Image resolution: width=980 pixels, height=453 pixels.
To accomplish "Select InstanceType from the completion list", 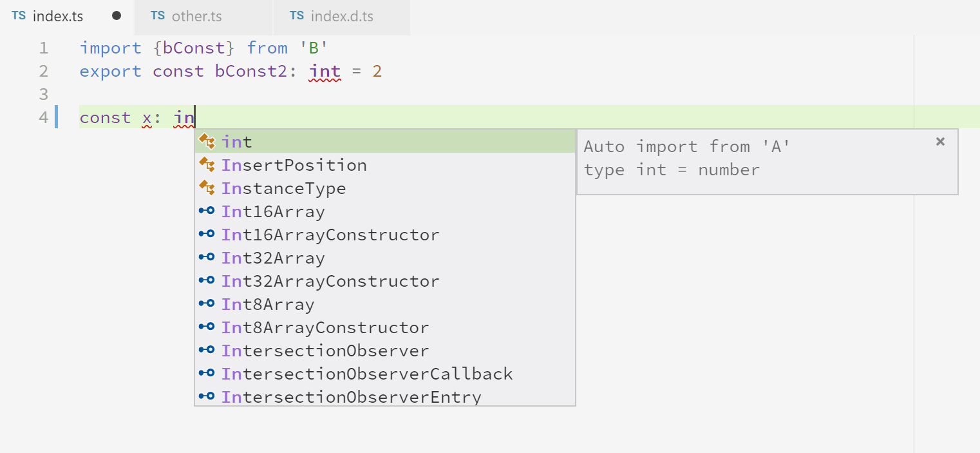I will 283,188.
